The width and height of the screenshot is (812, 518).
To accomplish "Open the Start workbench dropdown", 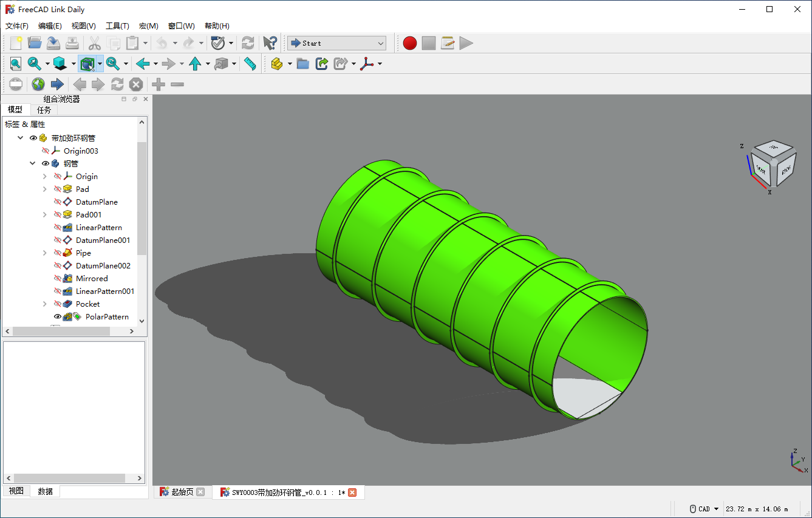I will (x=337, y=43).
